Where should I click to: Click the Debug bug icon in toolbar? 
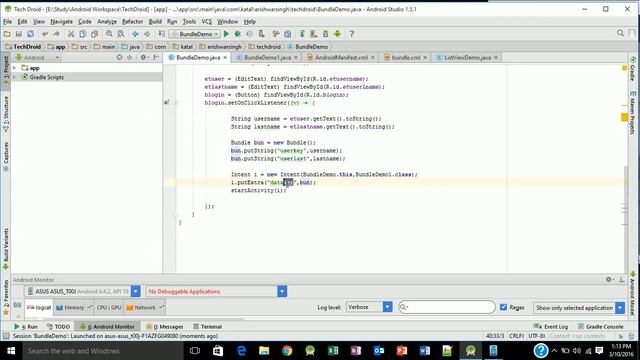[x=238, y=34]
